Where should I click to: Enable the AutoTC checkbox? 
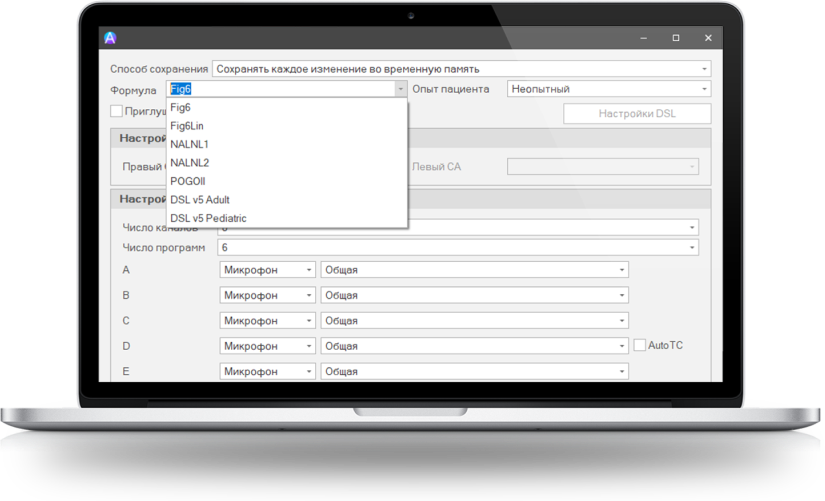(640, 345)
